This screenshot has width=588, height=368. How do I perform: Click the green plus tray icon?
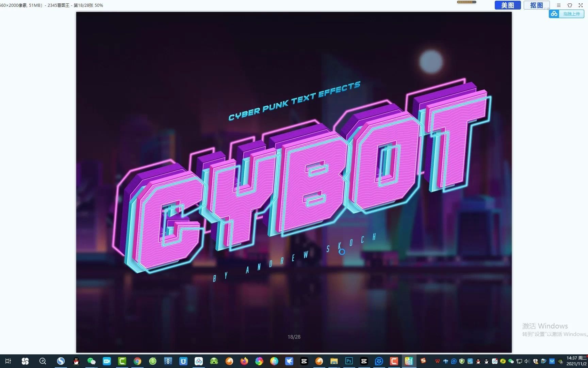coord(503,361)
